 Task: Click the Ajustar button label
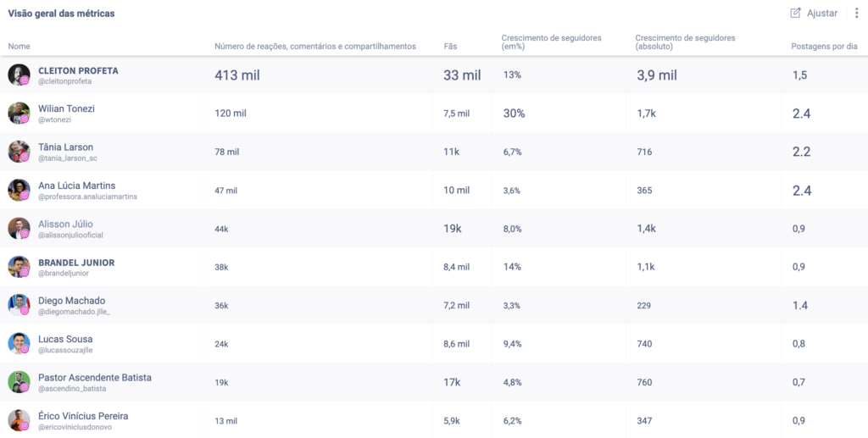click(822, 14)
